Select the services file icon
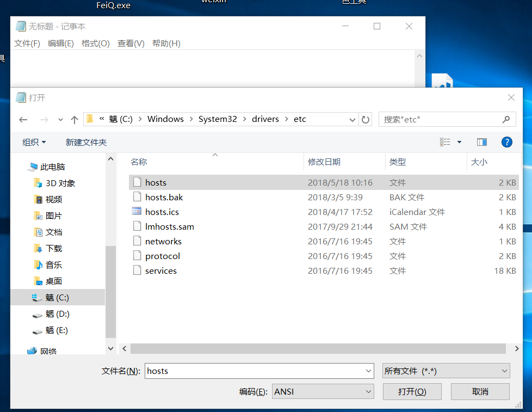This screenshot has height=412, width=532. point(137,270)
